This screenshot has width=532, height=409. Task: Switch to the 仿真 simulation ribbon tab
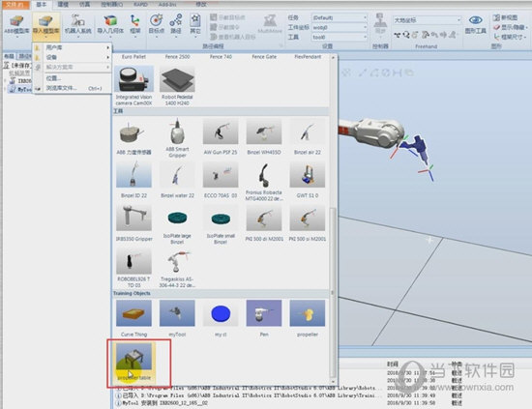click(x=84, y=5)
